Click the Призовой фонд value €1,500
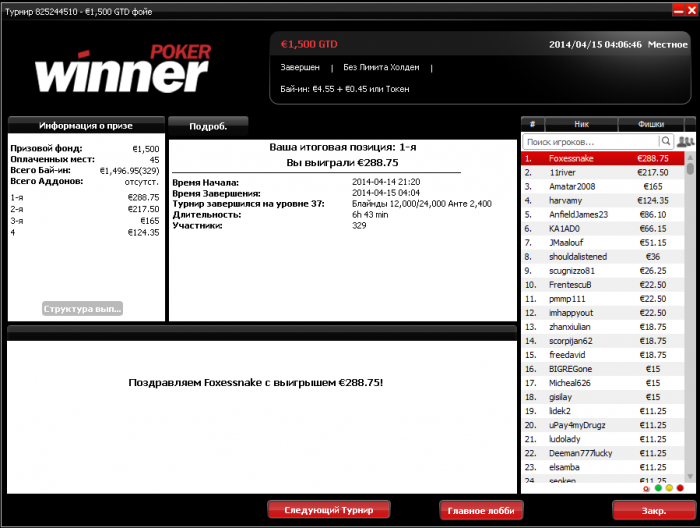The height and width of the screenshot is (528, 700). click(x=146, y=149)
